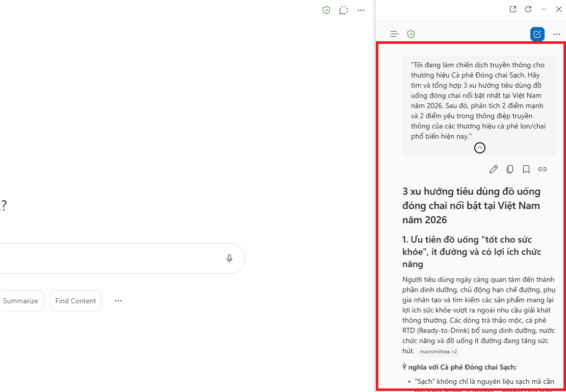Open the dashed chat bubble icon in left window
Screen dimensions: 566x392
343,11
